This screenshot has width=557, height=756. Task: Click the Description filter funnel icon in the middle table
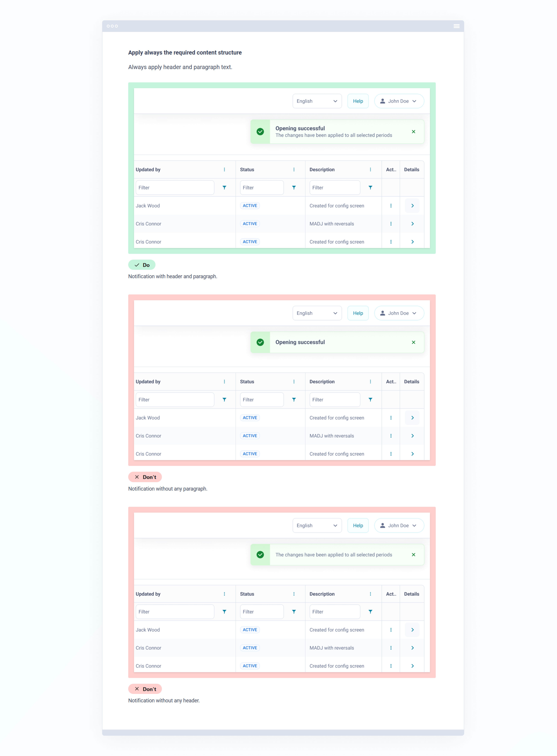[370, 400]
